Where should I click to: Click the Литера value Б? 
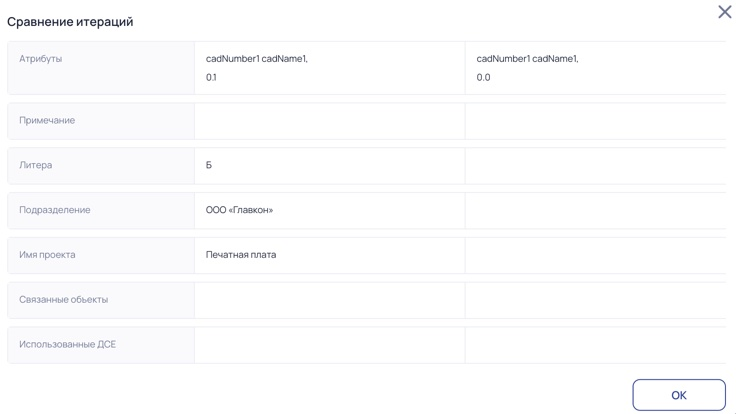coord(208,165)
